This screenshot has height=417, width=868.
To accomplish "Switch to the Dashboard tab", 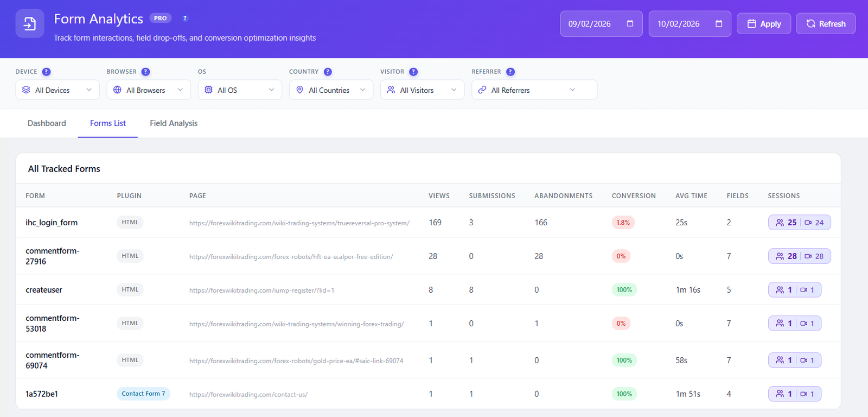I will click(x=47, y=123).
